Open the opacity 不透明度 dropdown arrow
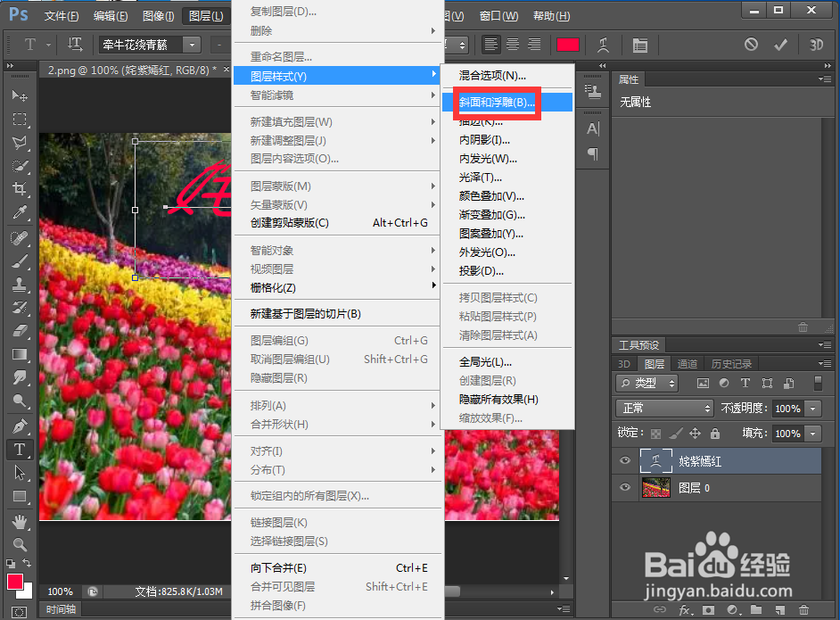The height and width of the screenshot is (620, 840). (x=813, y=409)
